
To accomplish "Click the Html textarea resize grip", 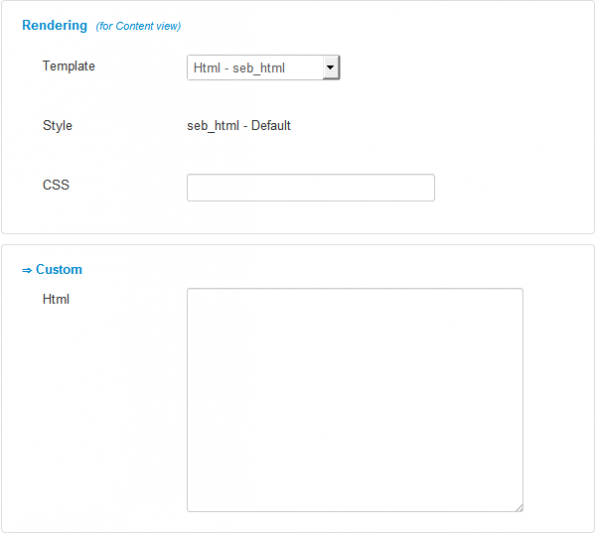I will click(519, 508).
